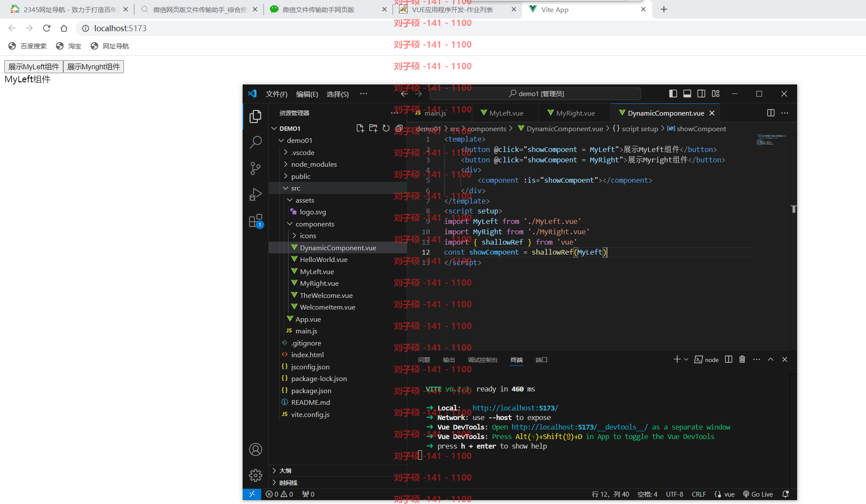The width and height of the screenshot is (866, 504).
Task: Expand the icons folder
Action: (x=294, y=236)
